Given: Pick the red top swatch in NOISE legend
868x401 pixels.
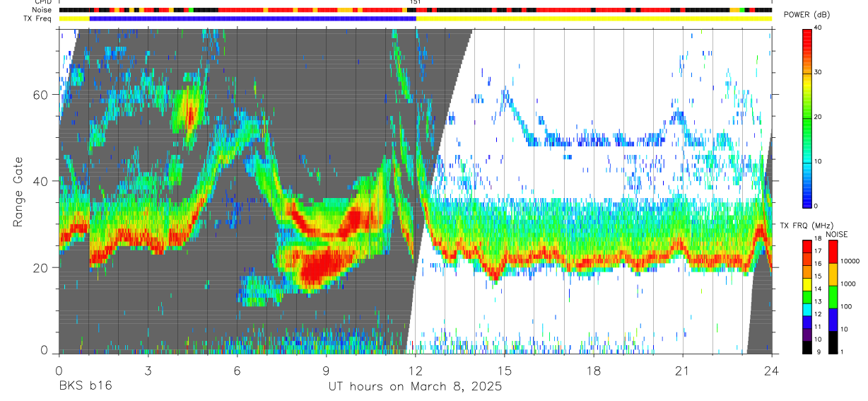Looking at the screenshot, I should tap(833, 252).
